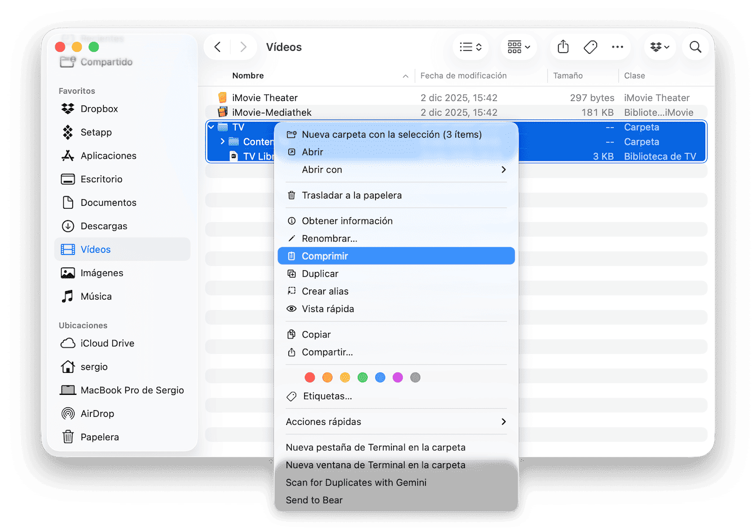Open Música in the sidebar

pos(122,296)
